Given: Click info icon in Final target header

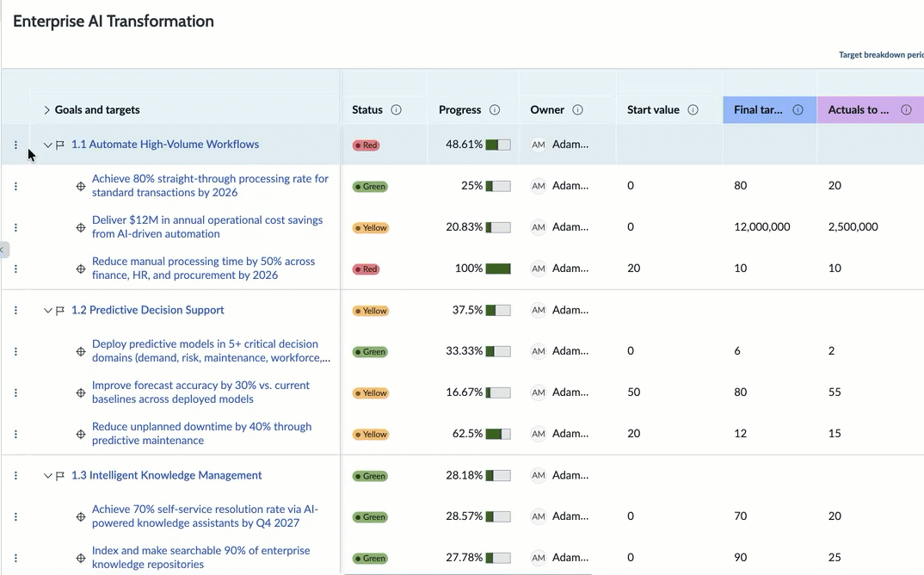Looking at the screenshot, I should (x=798, y=109).
